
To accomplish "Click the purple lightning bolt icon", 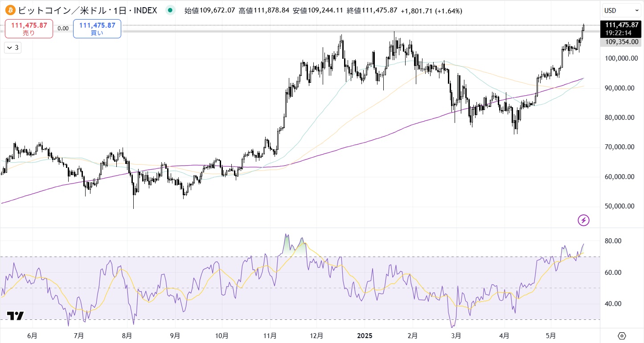I will pos(583,220).
